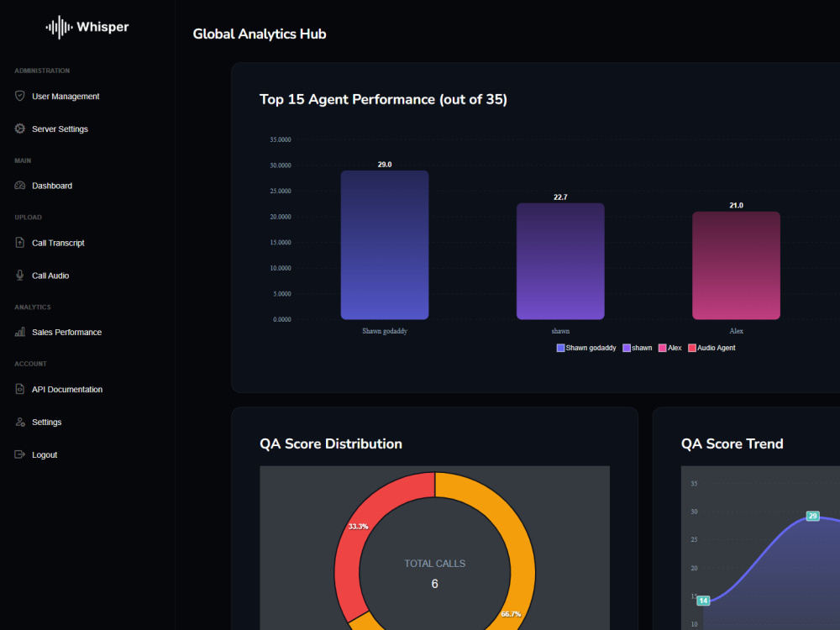Click the Sales Performance bar chart icon

[x=20, y=332]
